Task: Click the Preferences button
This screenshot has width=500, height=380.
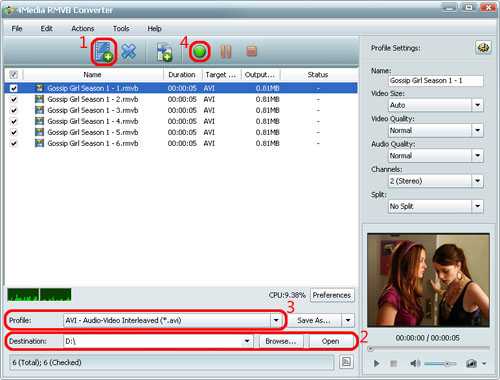Action: pos(332,295)
